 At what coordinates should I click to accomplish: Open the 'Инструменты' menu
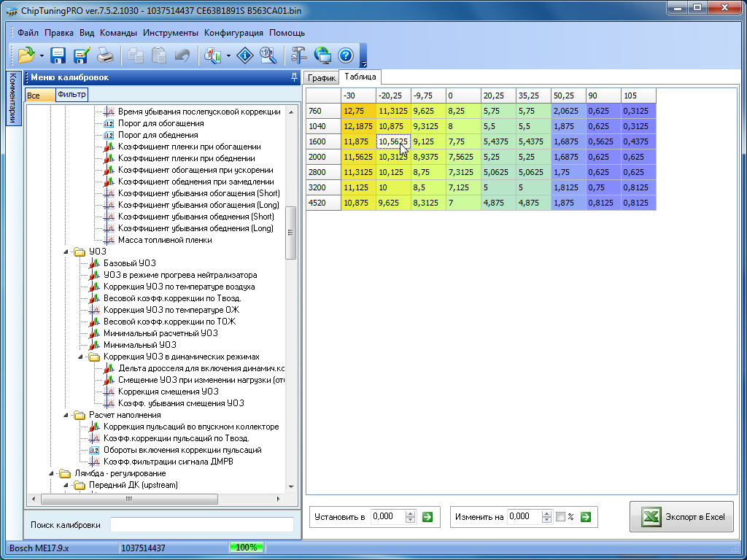171,33
